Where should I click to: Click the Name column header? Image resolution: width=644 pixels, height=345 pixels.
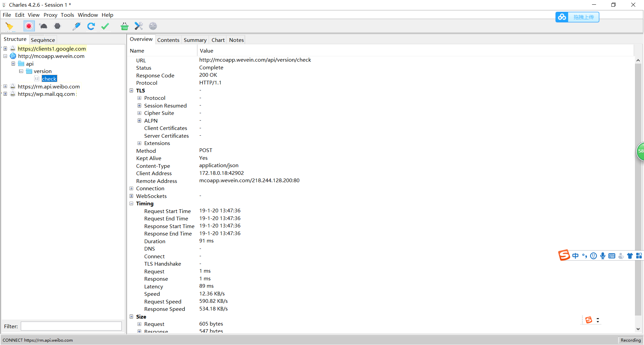click(x=162, y=51)
